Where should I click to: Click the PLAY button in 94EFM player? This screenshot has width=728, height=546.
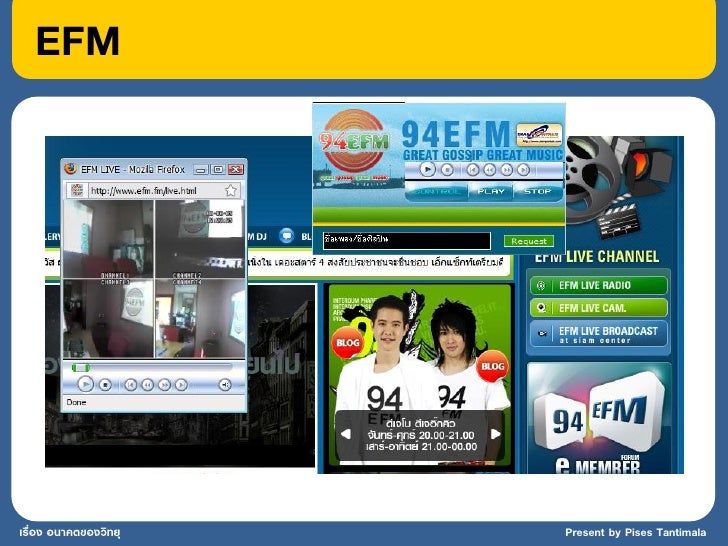[491, 191]
